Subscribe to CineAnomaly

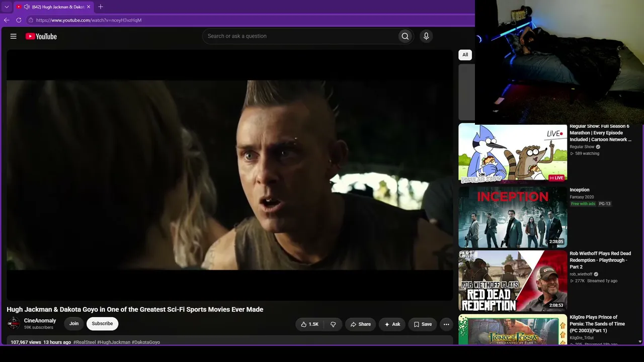click(102, 324)
